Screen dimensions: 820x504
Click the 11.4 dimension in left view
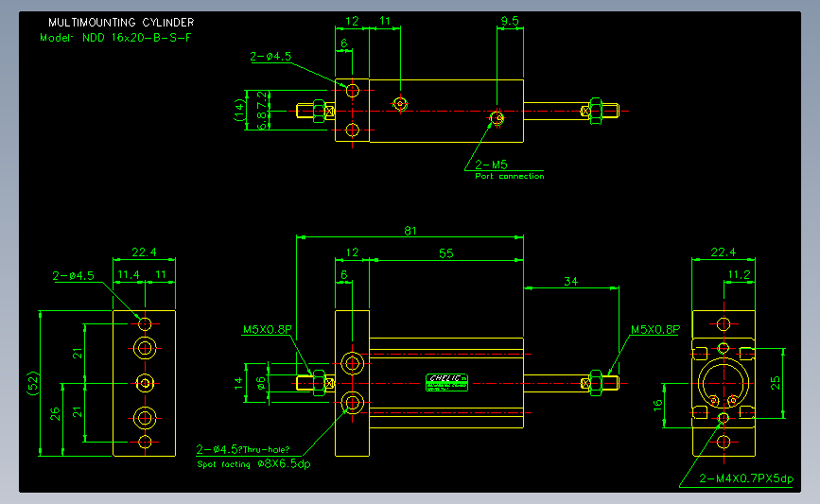[x=128, y=274]
